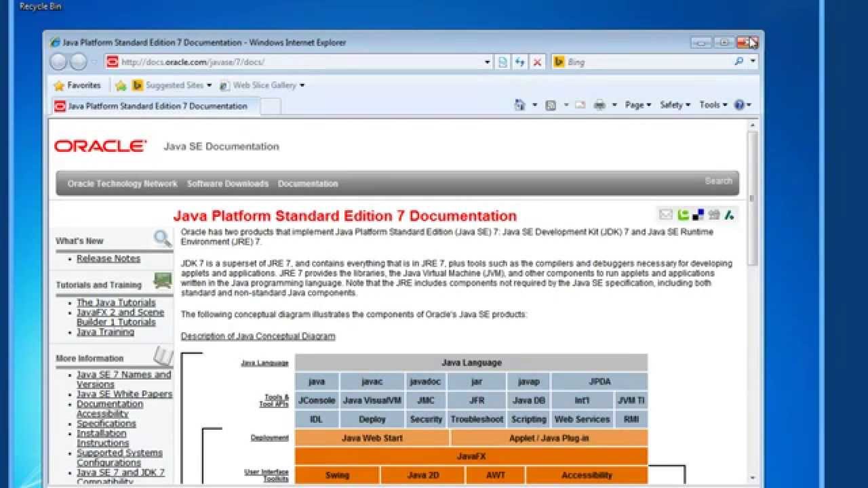Click the Compatibility View icon
This screenshot has width=868, height=488.
coord(502,62)
